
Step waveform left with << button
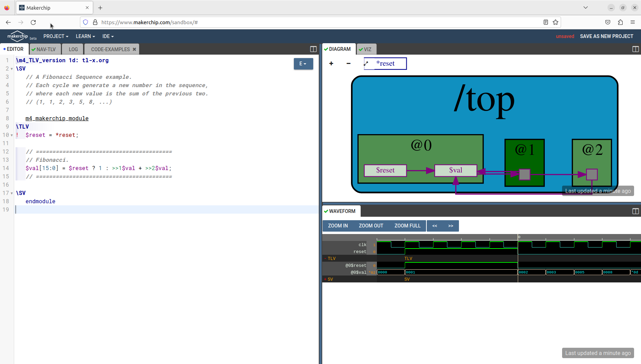(x=435, y=226)
